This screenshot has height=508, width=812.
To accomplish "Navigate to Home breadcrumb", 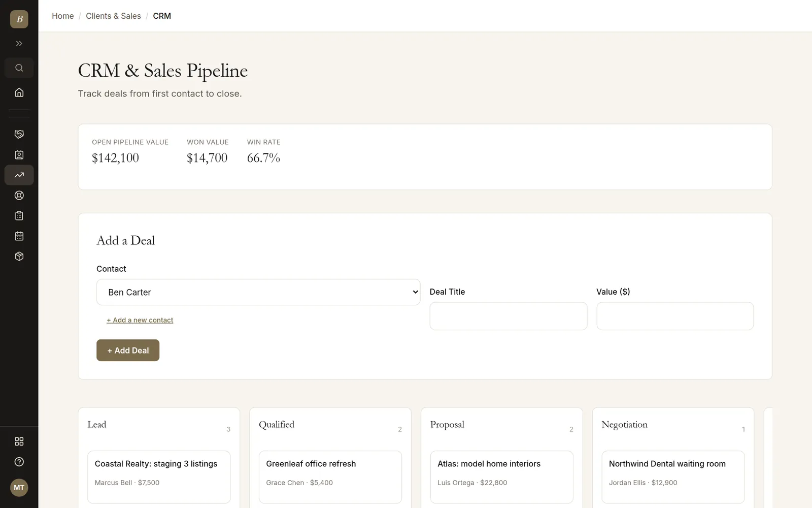I will [63, 16].
